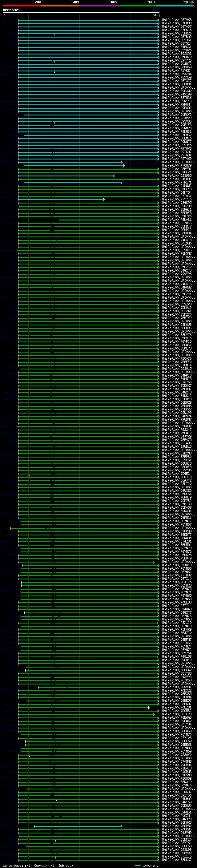Screen dimensions: 197x868
Task: Select the UniRef100_C4XVR3 label
Action: [177, 676]
